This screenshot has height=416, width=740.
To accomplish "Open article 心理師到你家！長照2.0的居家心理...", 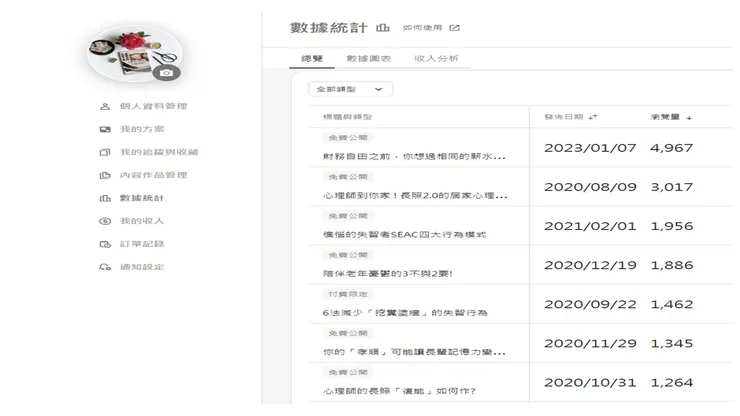I will [x=415, y=195].
